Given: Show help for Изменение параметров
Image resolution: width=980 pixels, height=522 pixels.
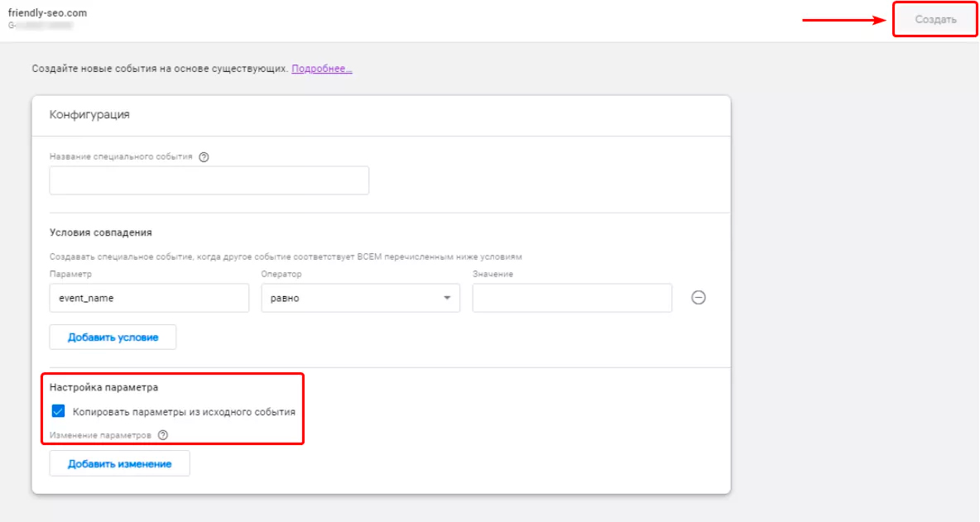Looking at the screenshot, I should [163, 435].
